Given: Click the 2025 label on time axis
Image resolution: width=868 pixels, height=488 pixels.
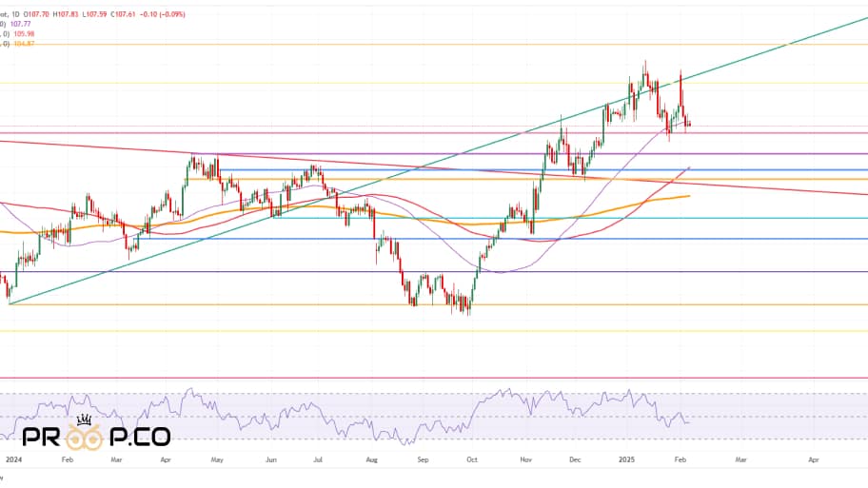Looking at the screenshot, I should coord(629,458).
